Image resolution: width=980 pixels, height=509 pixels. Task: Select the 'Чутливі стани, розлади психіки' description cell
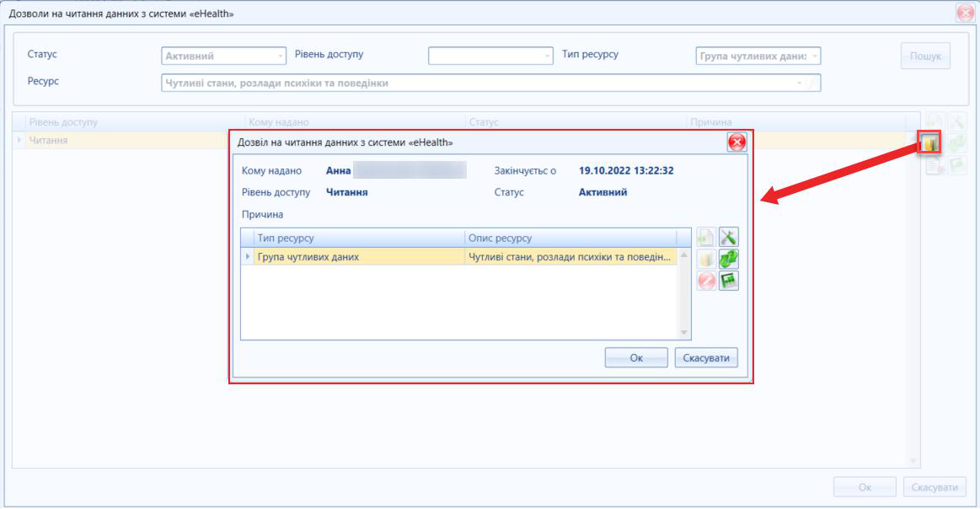click(570, 256)
